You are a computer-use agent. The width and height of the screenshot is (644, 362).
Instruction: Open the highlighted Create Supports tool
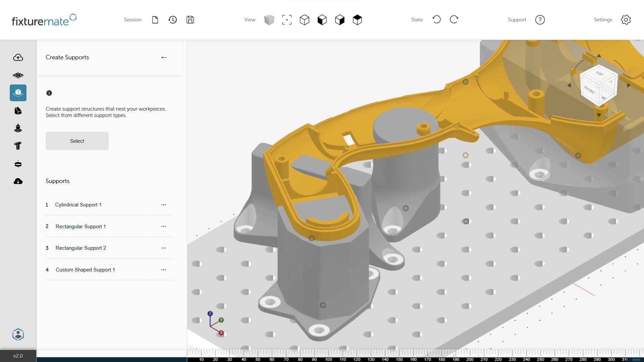pyautogui.click(x=18, y=93)
